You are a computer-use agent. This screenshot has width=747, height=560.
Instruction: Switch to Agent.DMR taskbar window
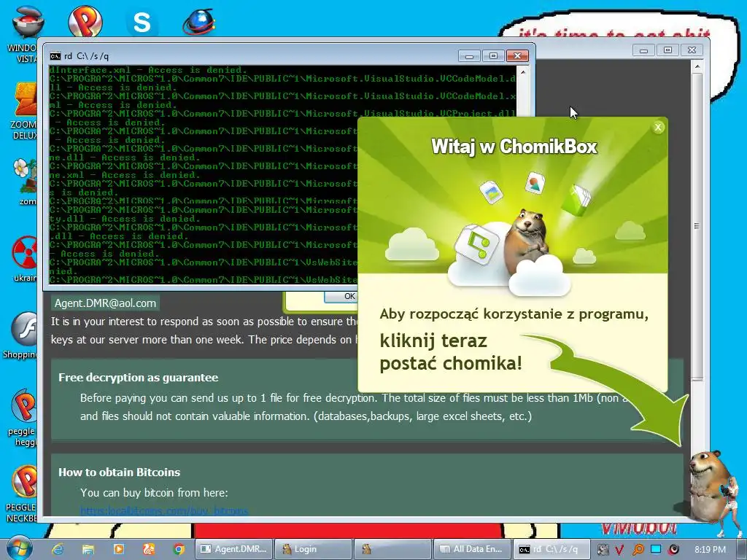pyautogui.click(x=233, y=549)
